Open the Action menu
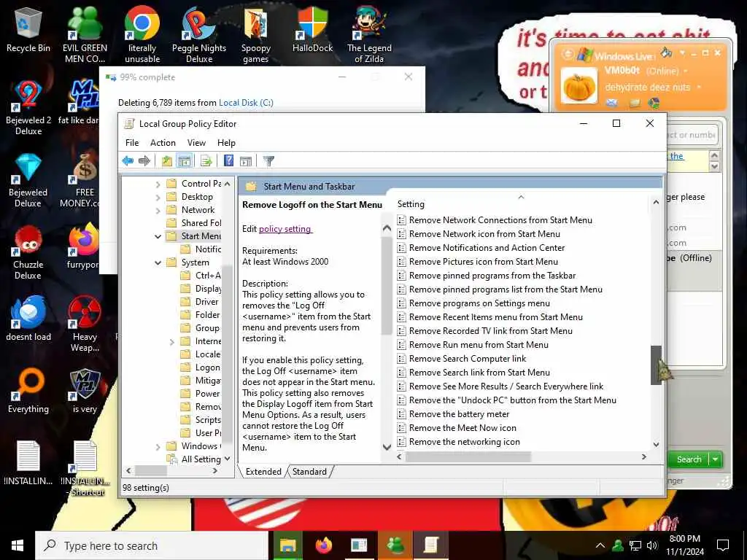747x560 pixels. (x=163, y=143)
